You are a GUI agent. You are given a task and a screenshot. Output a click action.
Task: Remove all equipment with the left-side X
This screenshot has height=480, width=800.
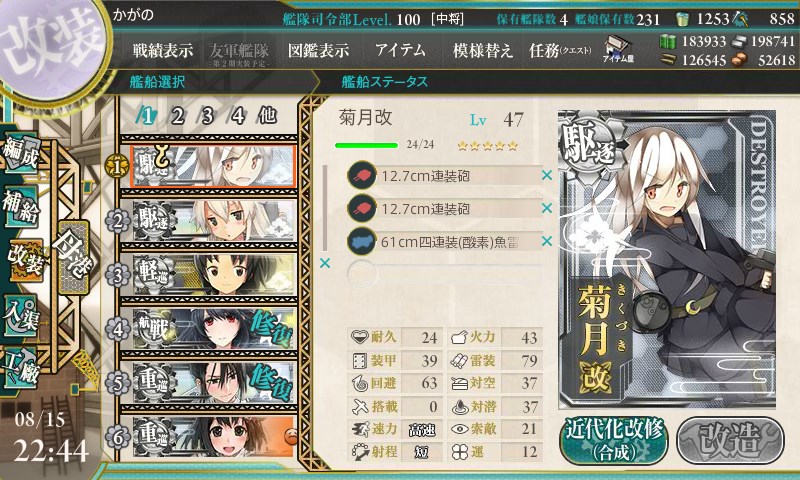324,263
